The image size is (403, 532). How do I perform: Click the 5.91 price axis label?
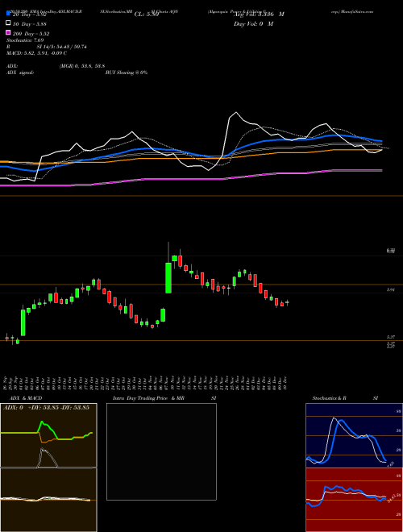(391, 290)
